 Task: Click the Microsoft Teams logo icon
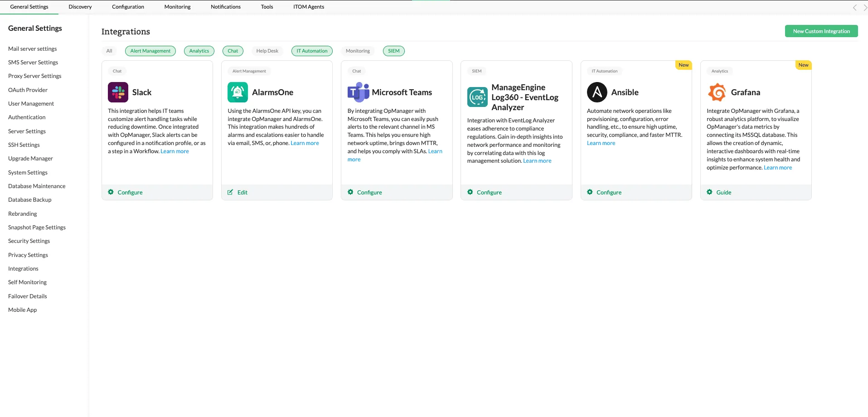tap(358, 92)
